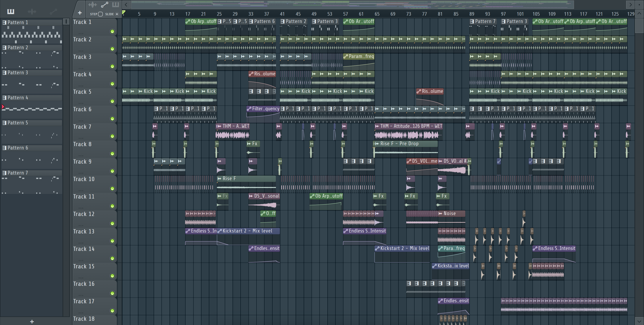The width and height of the screenshot is (644, 325).
Task: Select the piano pattern filter in picker
Action: coord(11,11)
